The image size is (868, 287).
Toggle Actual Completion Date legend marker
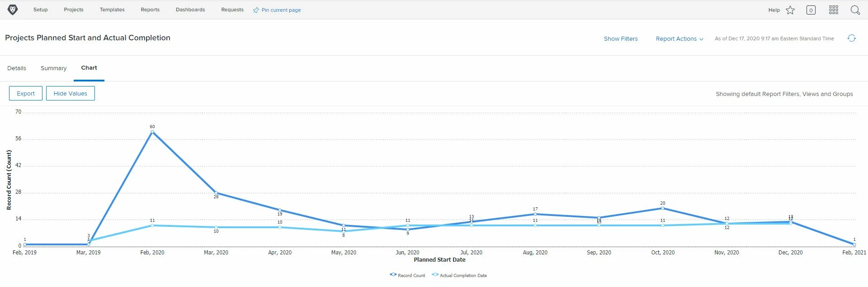(435, 274)
